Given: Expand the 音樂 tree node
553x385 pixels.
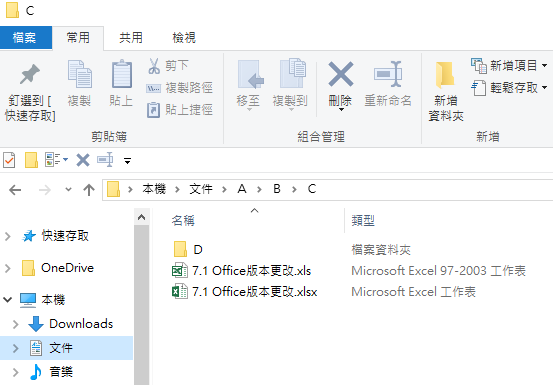Looking at the screenshot, I should click(x=15, y=372).
